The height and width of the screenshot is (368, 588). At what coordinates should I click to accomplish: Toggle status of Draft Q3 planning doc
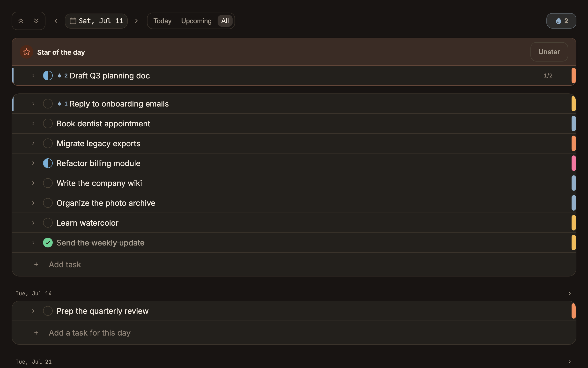48,76
